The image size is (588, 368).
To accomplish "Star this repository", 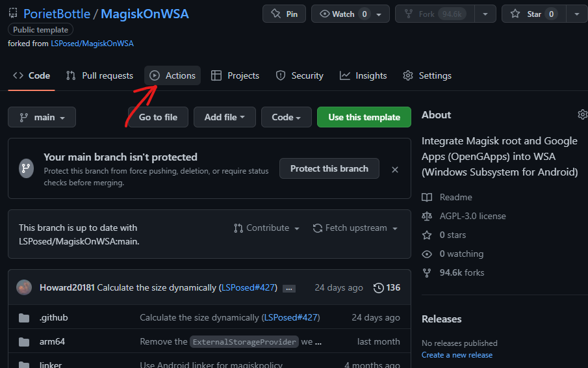I will 533,14.
